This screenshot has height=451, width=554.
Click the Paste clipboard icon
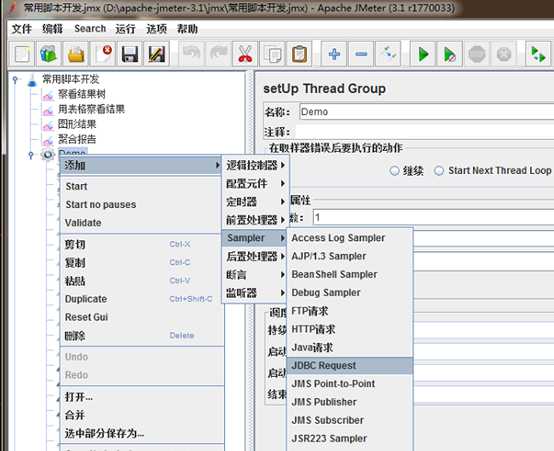pos(299,54)
